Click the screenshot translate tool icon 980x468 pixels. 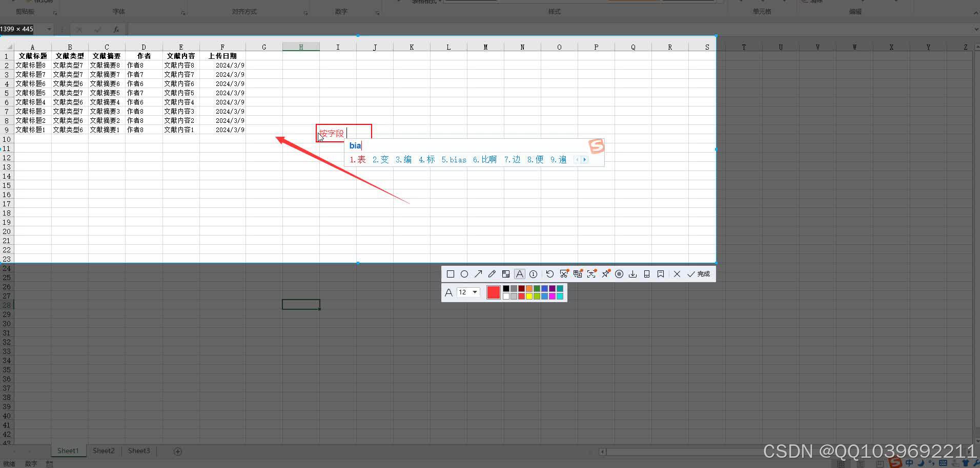pos(578,274)
